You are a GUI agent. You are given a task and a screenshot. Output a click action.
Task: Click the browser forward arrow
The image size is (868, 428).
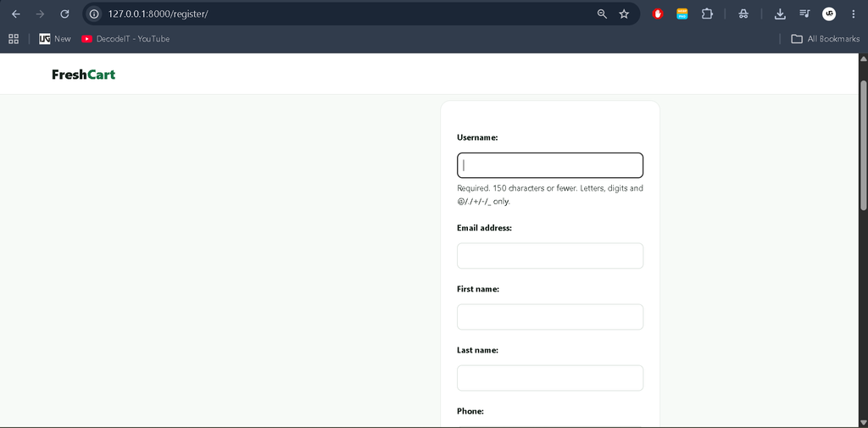40,14
